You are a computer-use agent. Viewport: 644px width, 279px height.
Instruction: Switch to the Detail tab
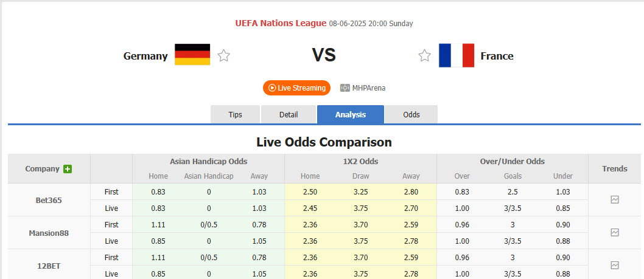(x=289, y=114)
